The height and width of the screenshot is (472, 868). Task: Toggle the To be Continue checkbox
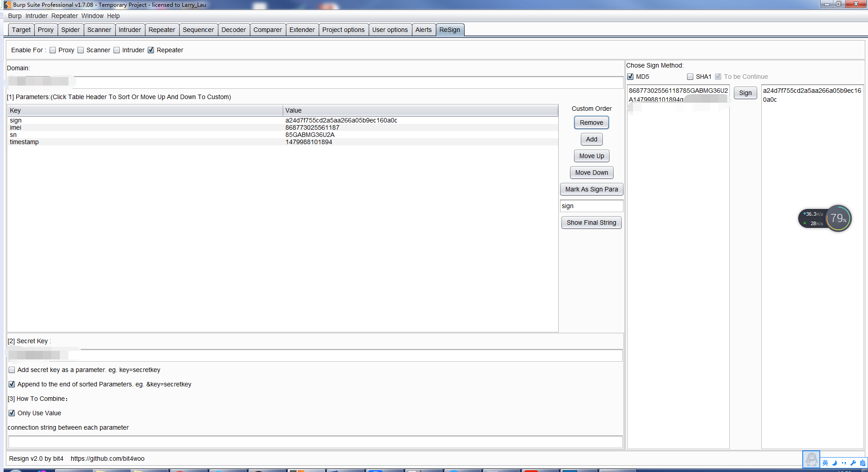point(718,77)
